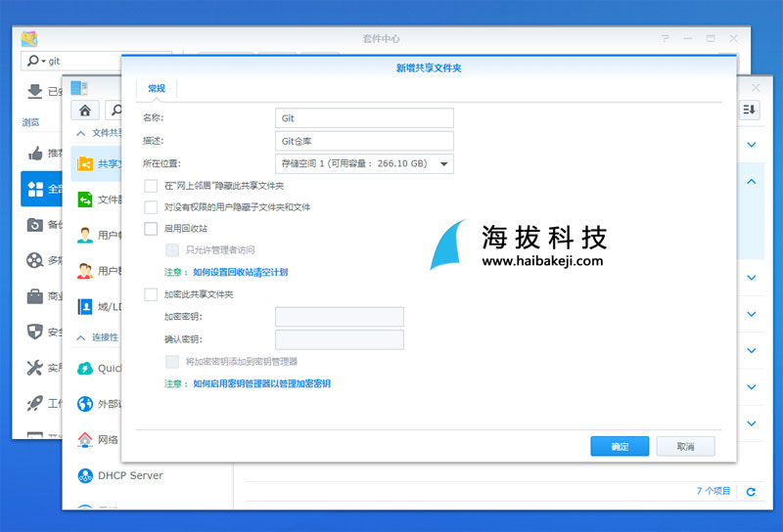Open the 域/LDAP sidebar icon
The width and height of the screenshot is (783, 532).
tap(85, 306)
